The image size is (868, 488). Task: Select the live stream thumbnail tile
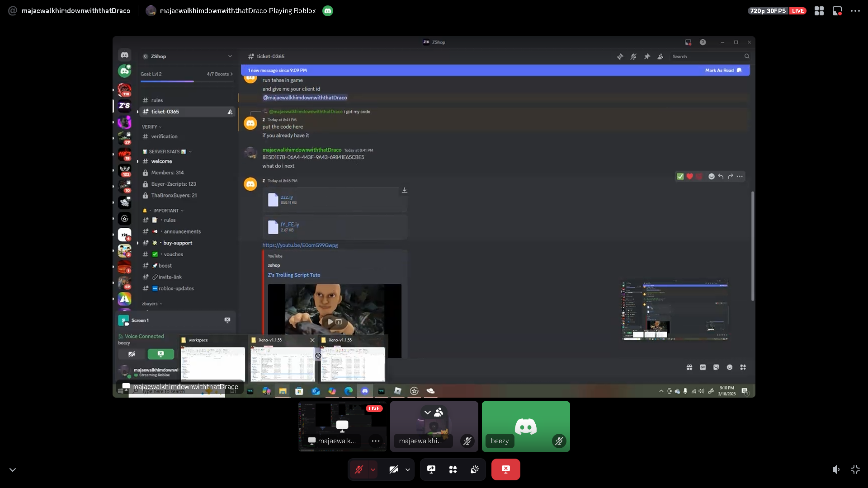342,427
